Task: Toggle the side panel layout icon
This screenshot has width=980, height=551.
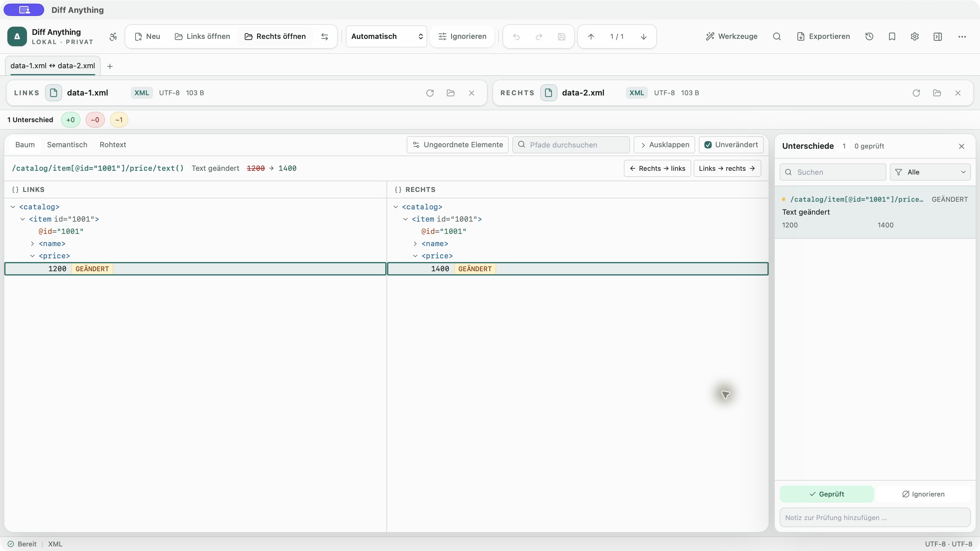Action: coord(938,36)
